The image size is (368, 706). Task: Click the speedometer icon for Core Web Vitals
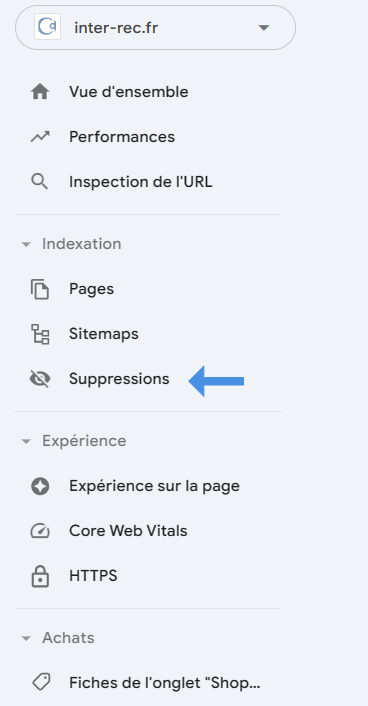coord(40,531)
